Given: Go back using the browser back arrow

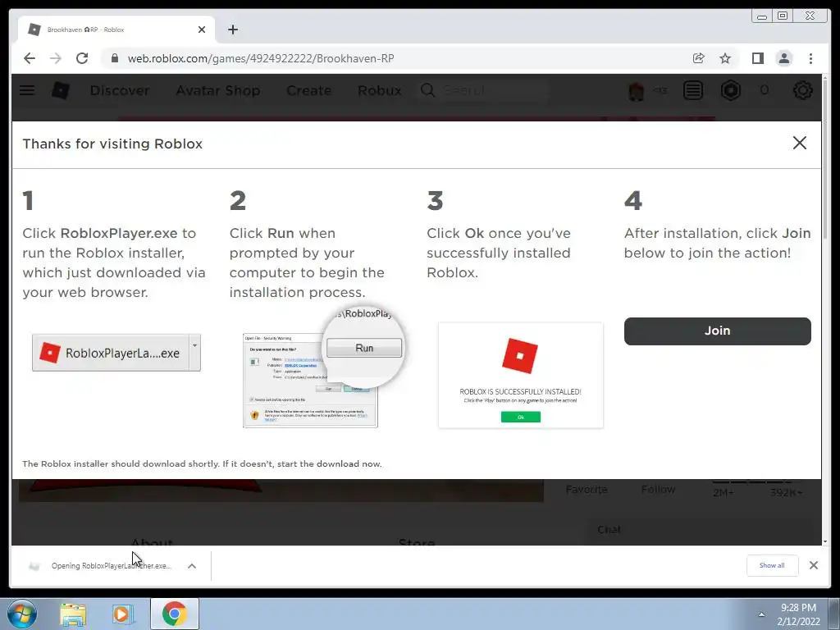Looking at the screenshot, I should [x=30, y=58].
